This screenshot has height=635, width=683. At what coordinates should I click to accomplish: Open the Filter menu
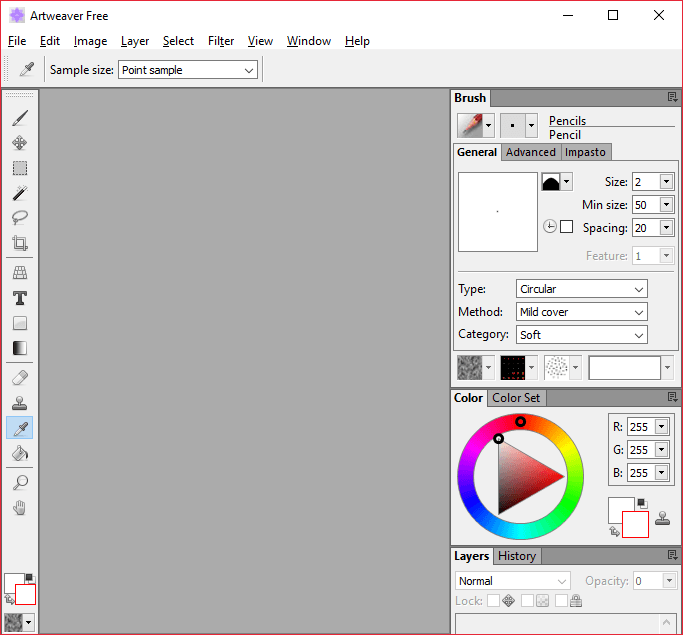[x=221, y=41]
